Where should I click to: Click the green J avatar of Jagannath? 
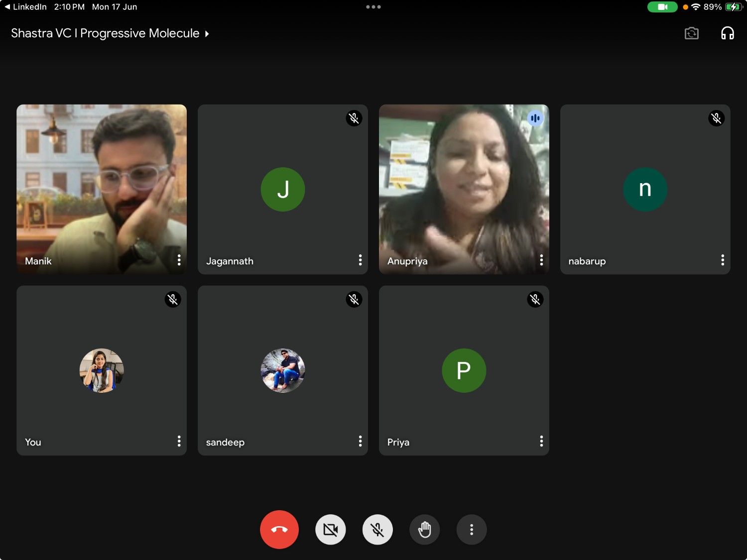[283, 190]
